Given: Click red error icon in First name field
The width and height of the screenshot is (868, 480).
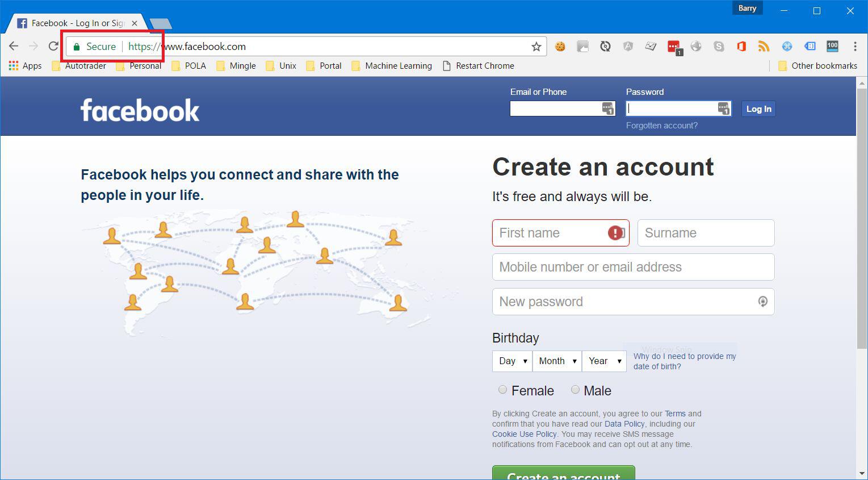Looking at the screenshot, I should pyautogui.click(x=615, y=233).
